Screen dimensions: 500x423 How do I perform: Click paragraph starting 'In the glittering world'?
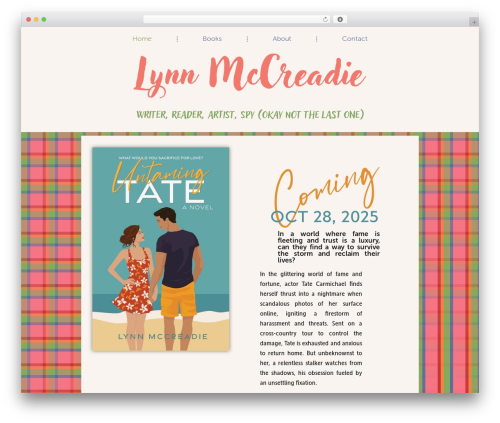tap(311, 328)
